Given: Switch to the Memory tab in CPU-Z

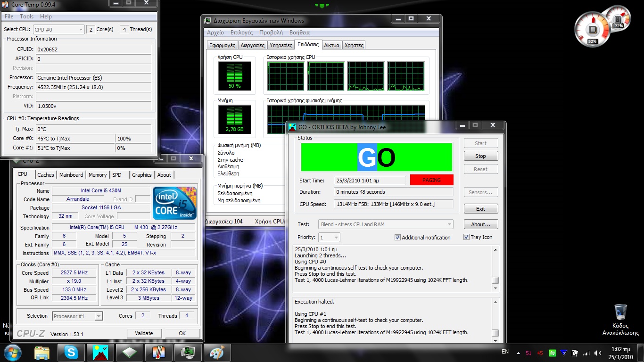Looking at the screenshot, I should point(98,175).
